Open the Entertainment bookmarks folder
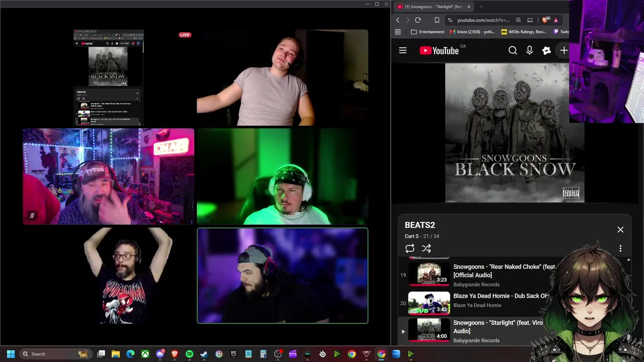Viewport: 644px width, 362px height. pos(428,32)
